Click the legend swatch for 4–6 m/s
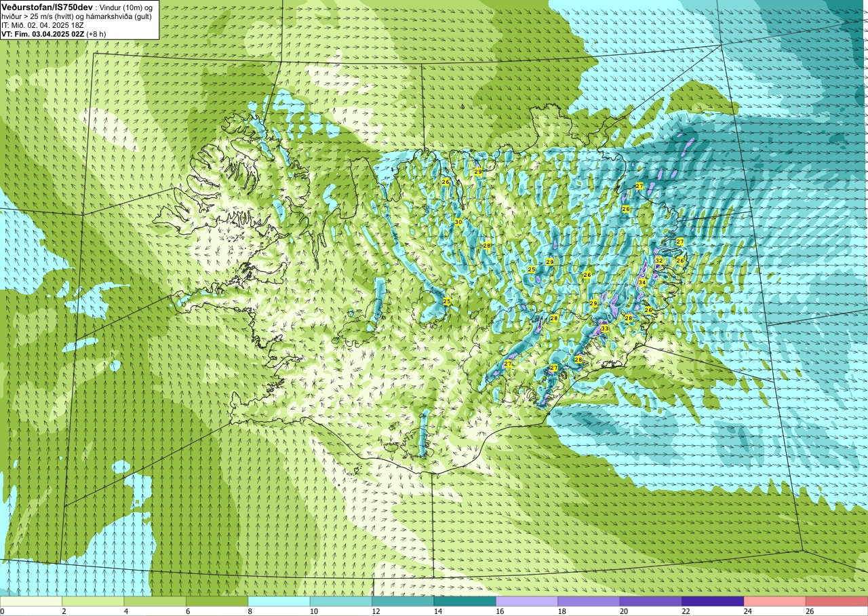The image size is (868, 616). click(155, 601)
